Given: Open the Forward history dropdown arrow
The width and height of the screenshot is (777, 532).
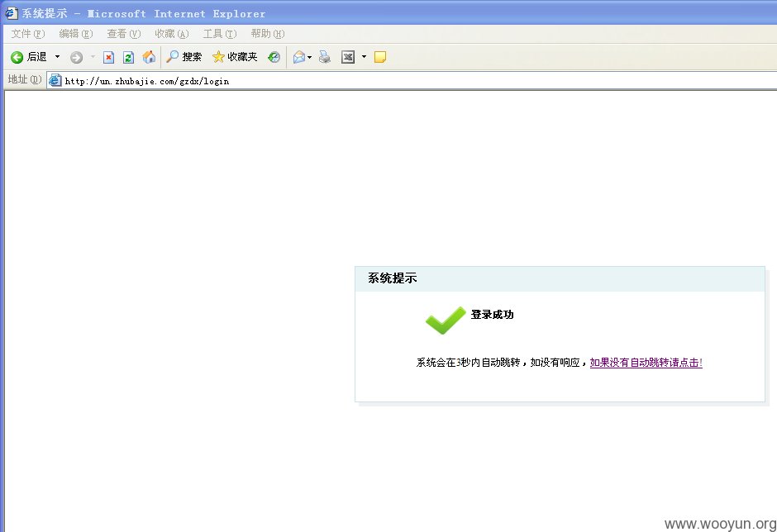Looking at the screenshot, I should click(x=93, y=57).
